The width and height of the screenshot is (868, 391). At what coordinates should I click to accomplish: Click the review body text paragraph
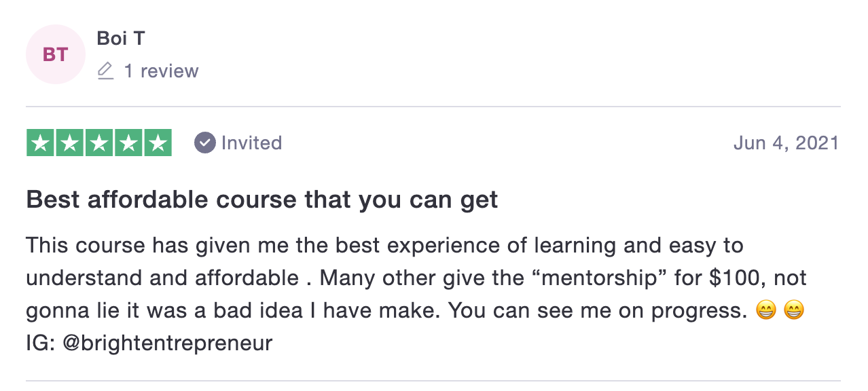point(416,294)
